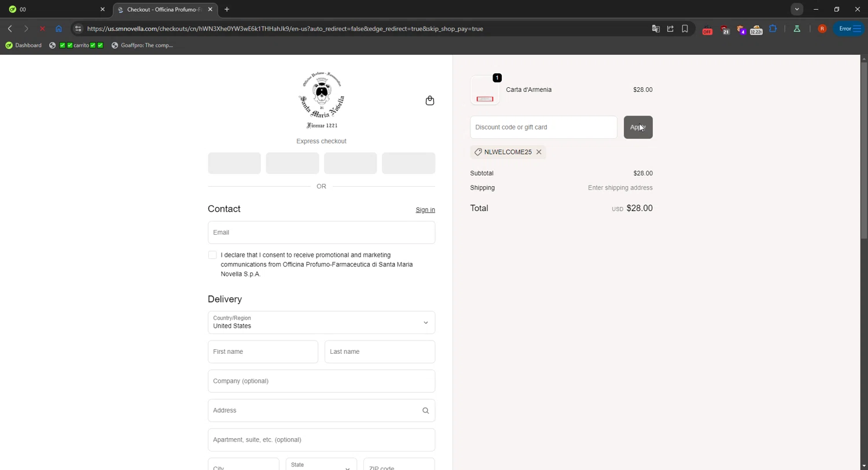
Task: Expand the Country/Region dropdown
Action: pos(321,323)
